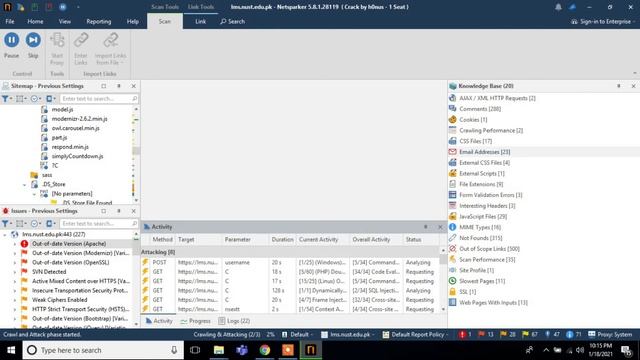Switch to the Link ribbon tab
Viewport: 640px width, 360px height.
tap(200, 22)
